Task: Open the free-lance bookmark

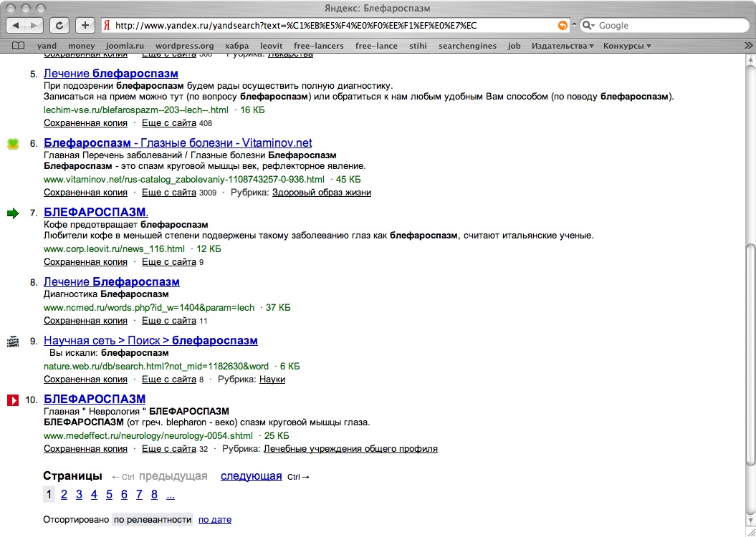Action: [x=376, y=46]
